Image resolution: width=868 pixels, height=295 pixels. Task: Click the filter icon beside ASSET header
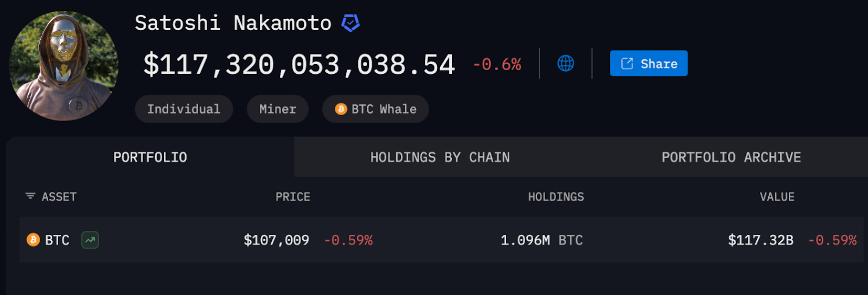30,196
